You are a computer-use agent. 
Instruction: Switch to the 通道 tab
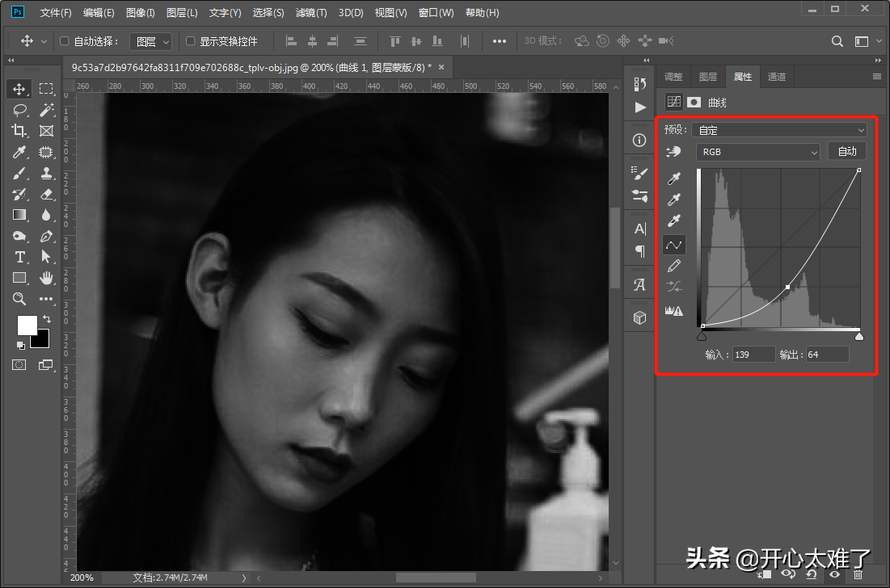coord(776,77)
